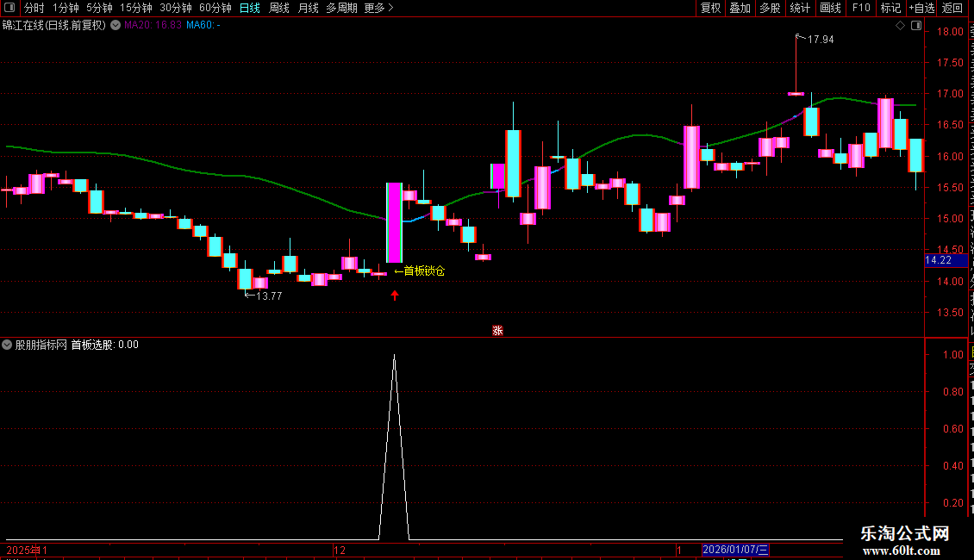Click the 叠加 overlay button
Image resolution: width=974 pixels, height=560 pixels.
pos(740,8)
